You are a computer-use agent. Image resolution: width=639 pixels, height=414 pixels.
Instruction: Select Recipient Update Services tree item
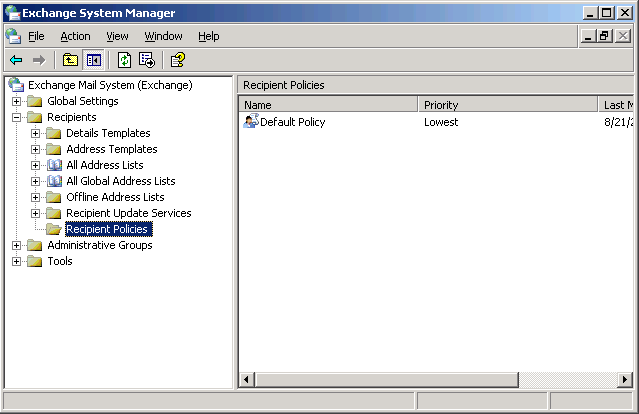click(x=129, y=213)
